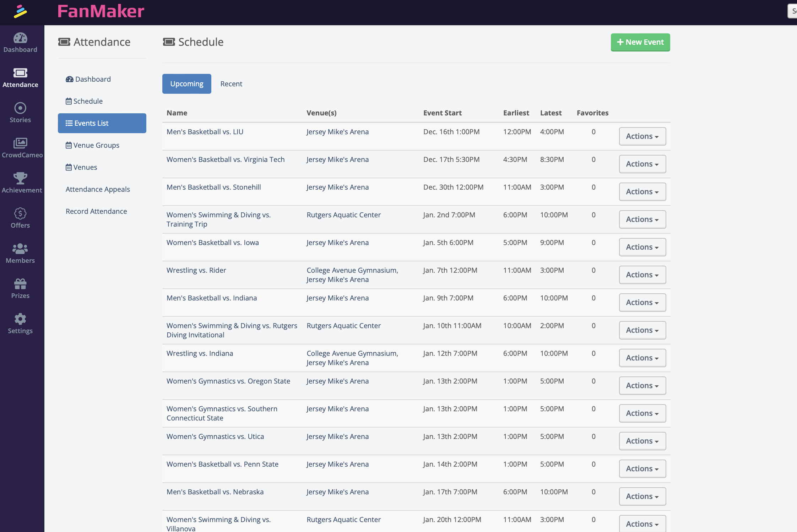Screen dimensions: 797x532
Task: Select the Upcoming tab
Action: point(186,84)
